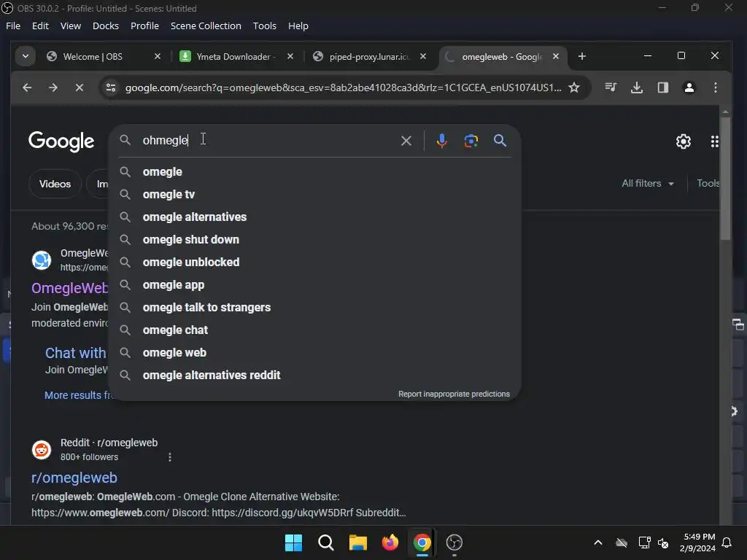The width and height of the screenshot is (747, 560).
Task: Open the Chrome side panel
Action: coord(663,87)
